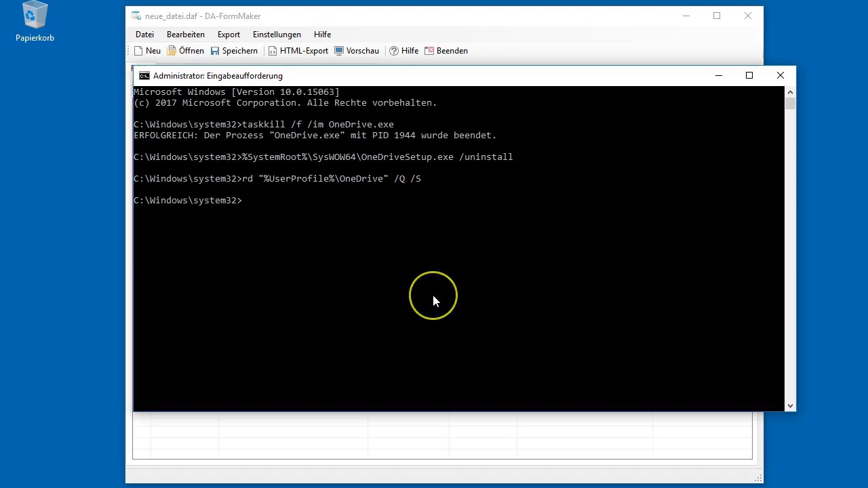Screen dimensions: 868x488
Task: Open the Export menu
Action: point(229,35)
